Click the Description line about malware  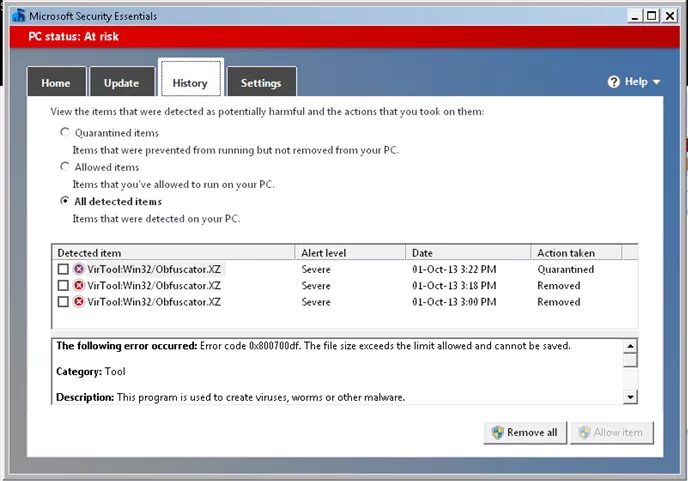point(230,397)
